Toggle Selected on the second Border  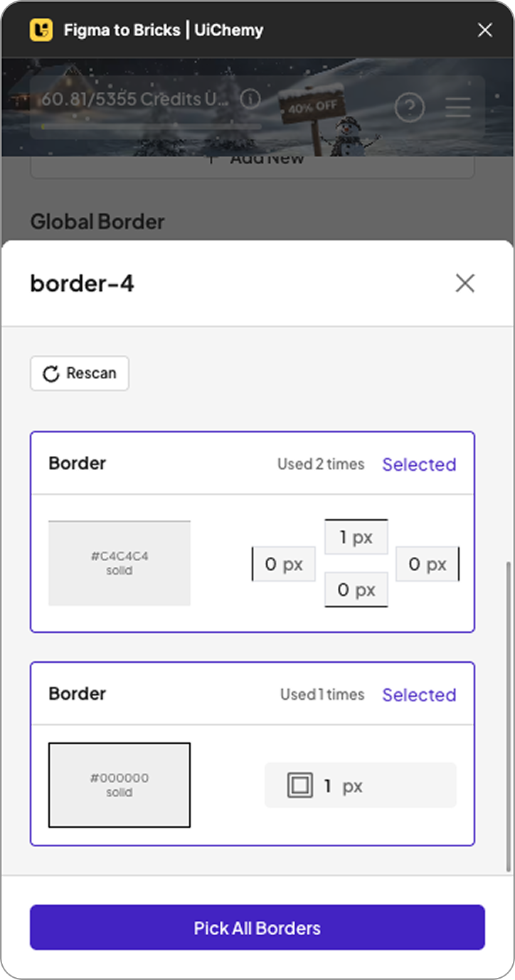click(419, 695)
